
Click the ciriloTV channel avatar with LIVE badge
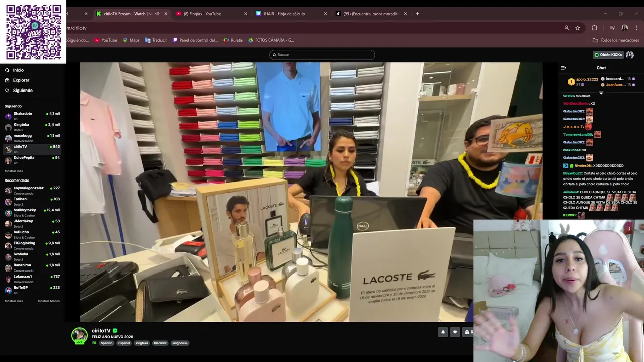tap(79, 336)
